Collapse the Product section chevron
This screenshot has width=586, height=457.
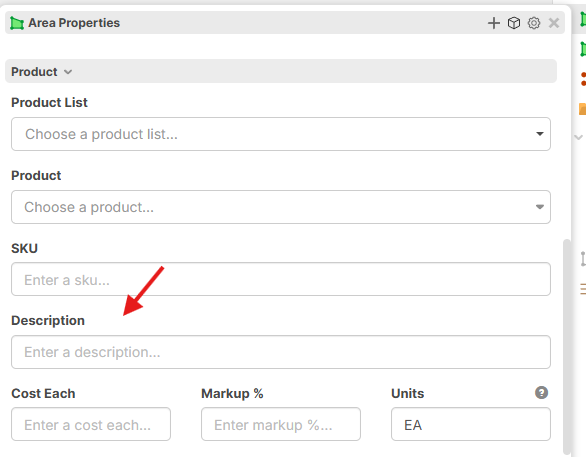(x=68, y=72)
